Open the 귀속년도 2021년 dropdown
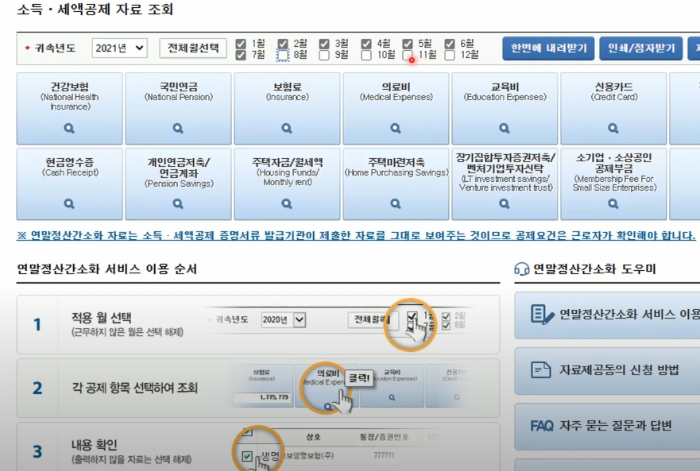700x471 pixels. coord(119,48)
